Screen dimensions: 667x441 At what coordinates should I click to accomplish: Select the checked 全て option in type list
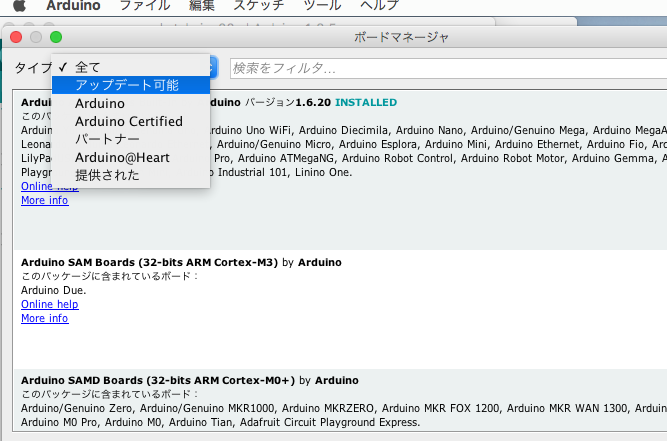click(x=88, y=67)
